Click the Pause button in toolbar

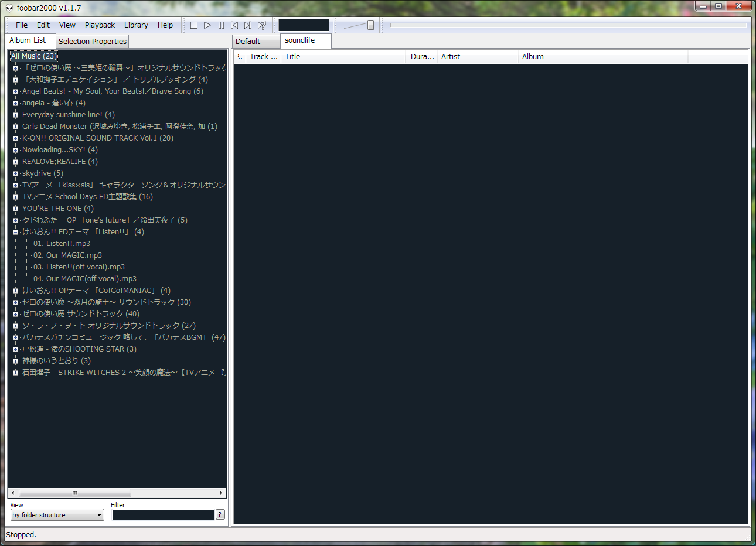point(221,25)
